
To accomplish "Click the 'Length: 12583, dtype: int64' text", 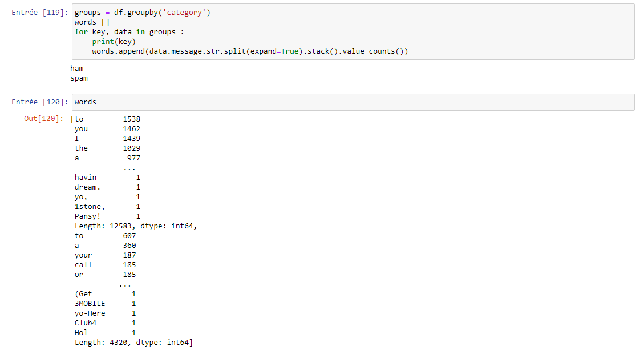I will pyautogui.click(x=136, y=226).
